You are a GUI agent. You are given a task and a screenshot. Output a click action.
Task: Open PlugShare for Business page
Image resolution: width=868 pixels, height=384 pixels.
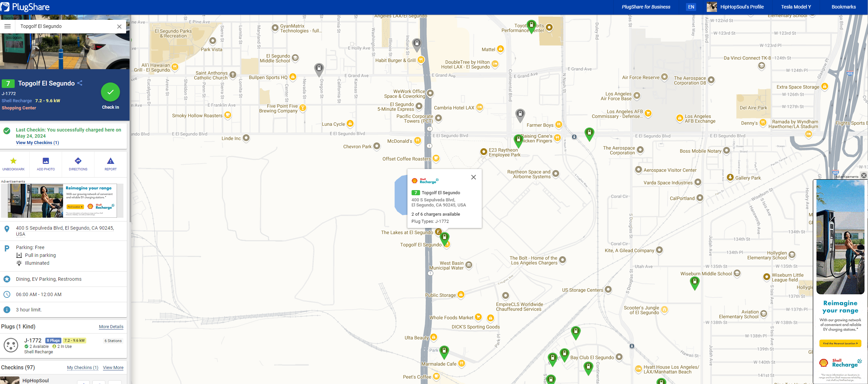click(646, 7)
